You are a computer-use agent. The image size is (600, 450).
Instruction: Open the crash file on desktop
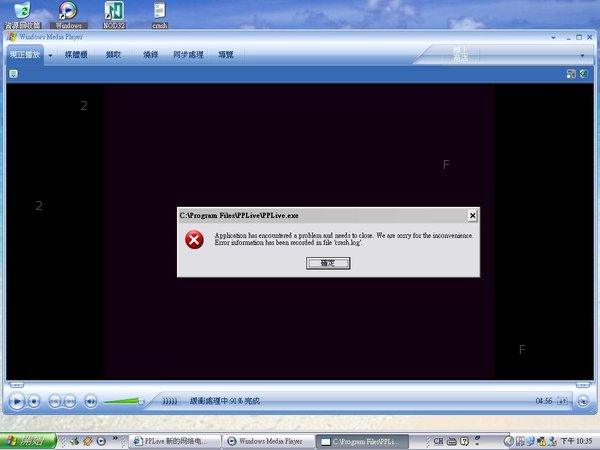tap(160, 15)
